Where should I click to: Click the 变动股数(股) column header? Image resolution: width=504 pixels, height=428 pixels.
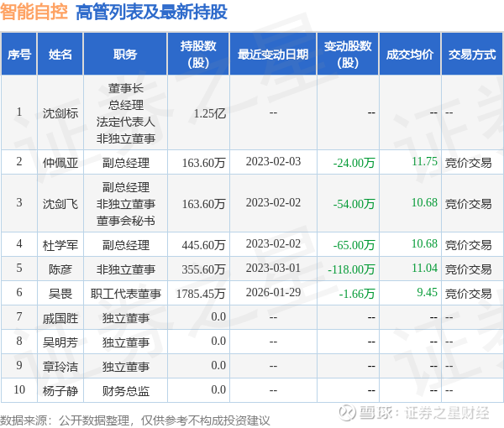click(x=348, y=55)
